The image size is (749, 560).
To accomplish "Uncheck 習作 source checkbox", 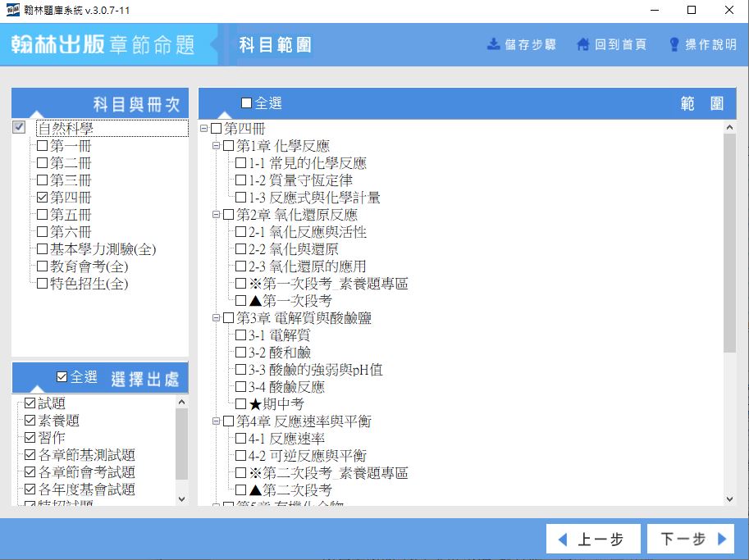I will click(x=30, y=437).
